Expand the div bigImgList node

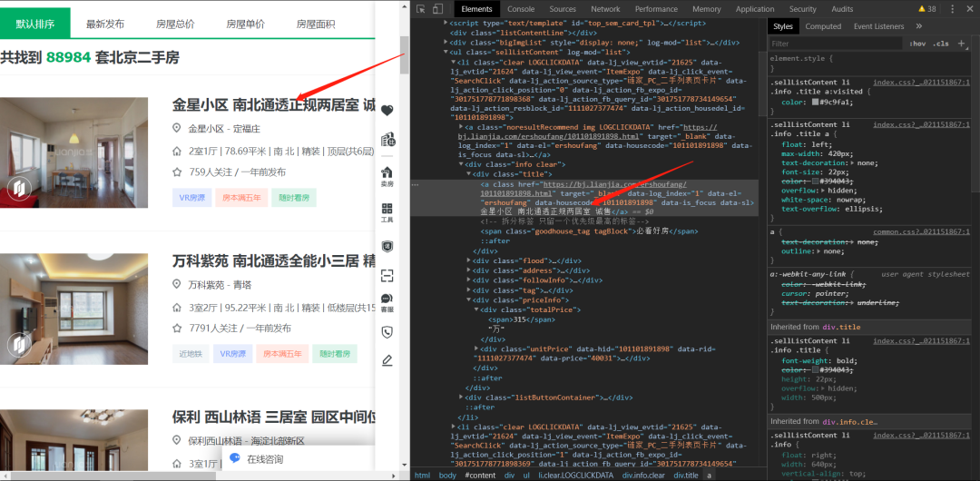(446, 43)
